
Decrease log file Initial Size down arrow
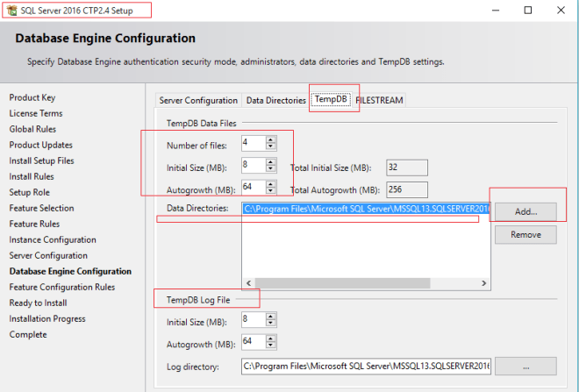pyautogui.click(x=271, y=324)
